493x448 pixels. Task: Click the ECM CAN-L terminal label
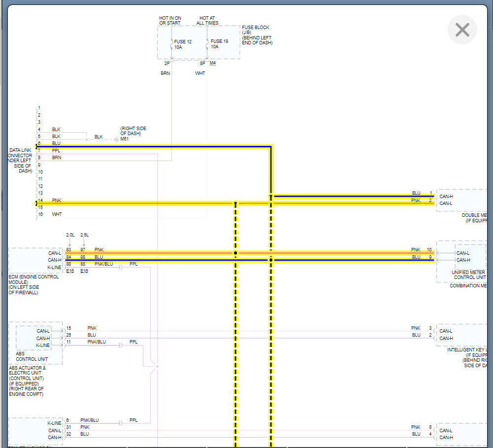coord(55,253)
